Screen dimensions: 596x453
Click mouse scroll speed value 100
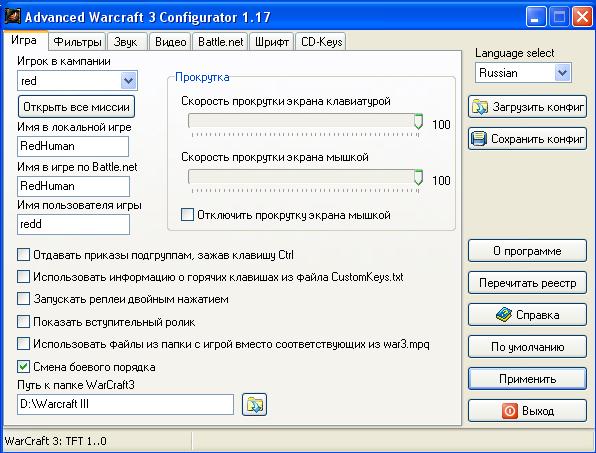[x=441, y=180]
